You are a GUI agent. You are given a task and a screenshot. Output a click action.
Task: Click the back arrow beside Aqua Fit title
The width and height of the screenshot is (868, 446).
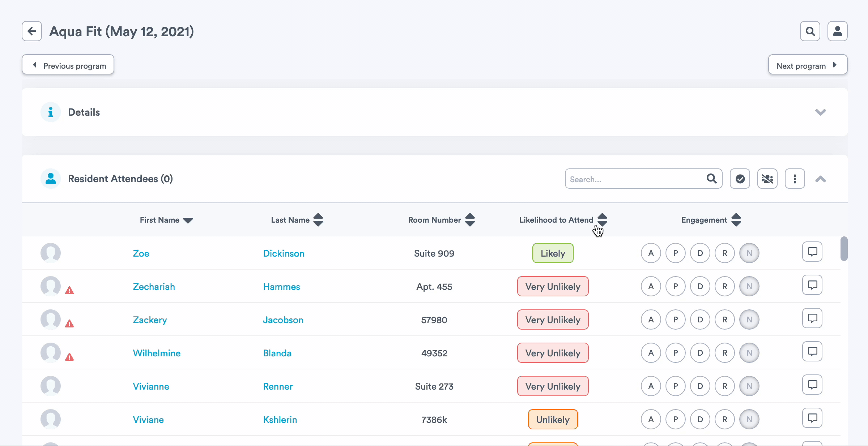point(32,31)
